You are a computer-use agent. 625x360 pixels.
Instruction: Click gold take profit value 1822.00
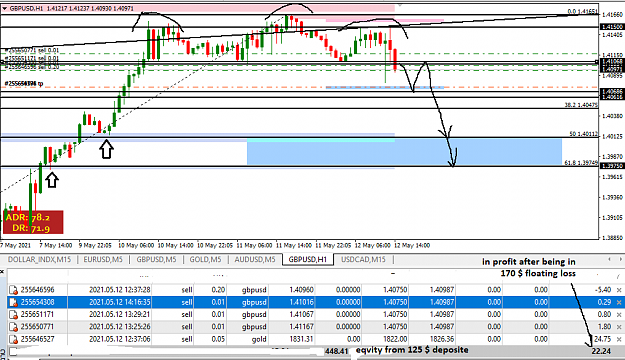tap(395, 339)
